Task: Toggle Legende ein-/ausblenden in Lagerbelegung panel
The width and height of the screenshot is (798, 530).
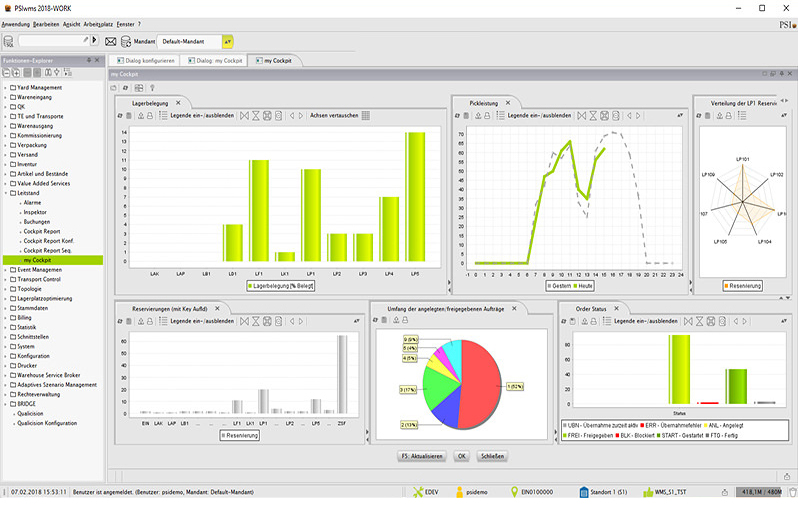Action: 202,115
